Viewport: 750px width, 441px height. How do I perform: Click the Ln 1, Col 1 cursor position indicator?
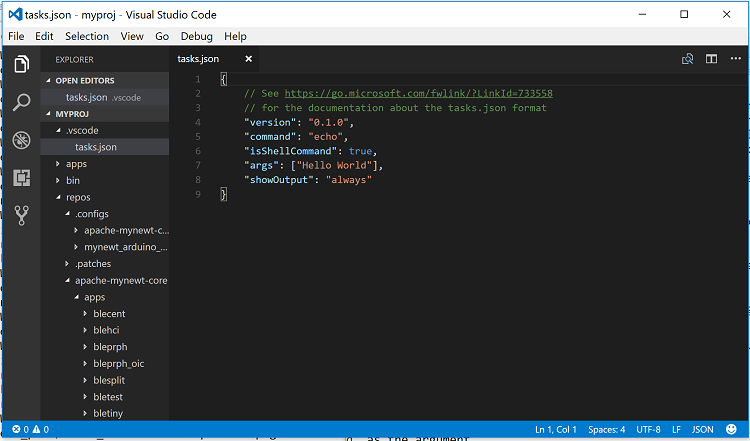[x=556, y=429]
